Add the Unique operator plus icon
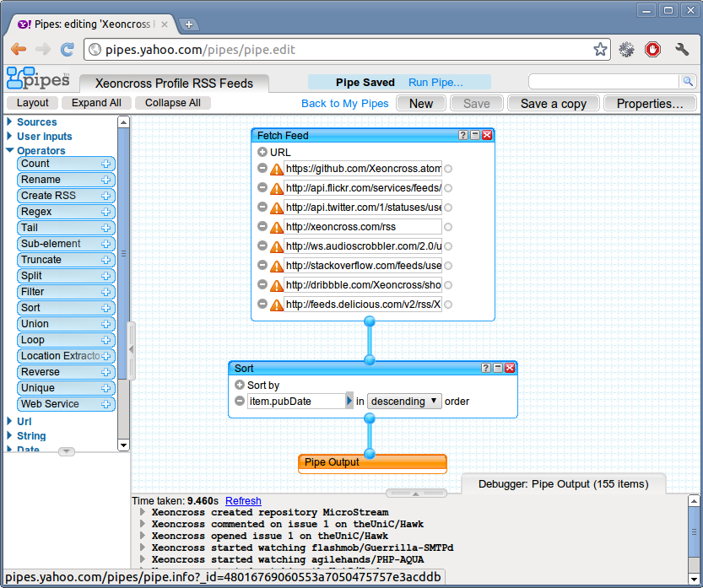 click(105, 388)
